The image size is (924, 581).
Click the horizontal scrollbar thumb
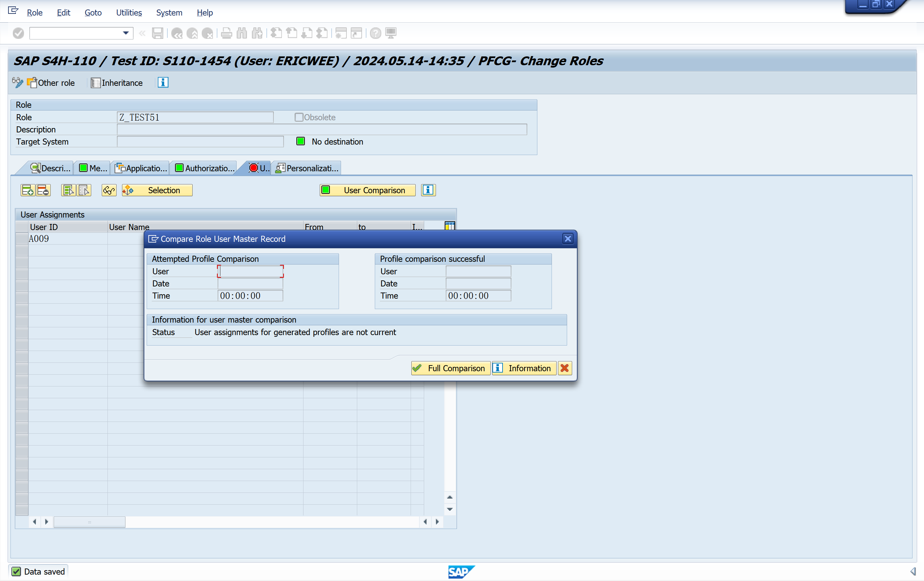(90, 522)
